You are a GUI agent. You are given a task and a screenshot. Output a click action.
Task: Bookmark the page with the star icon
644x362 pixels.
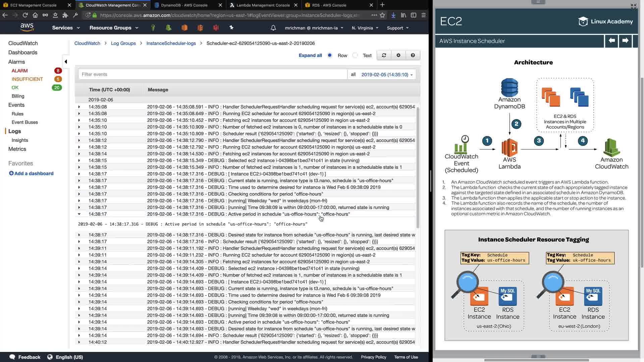(382, 15)
